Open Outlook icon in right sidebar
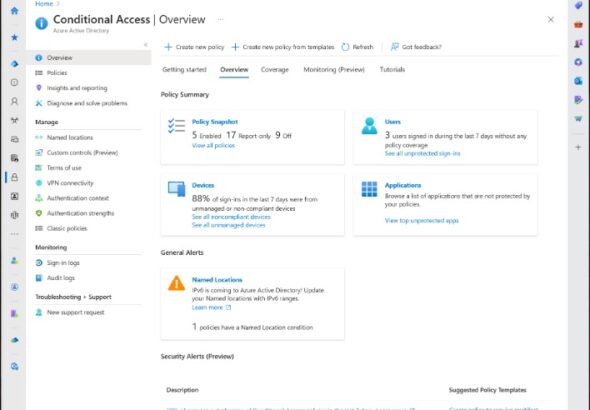The height and width of the screenshot is (410, 590). 578,80
